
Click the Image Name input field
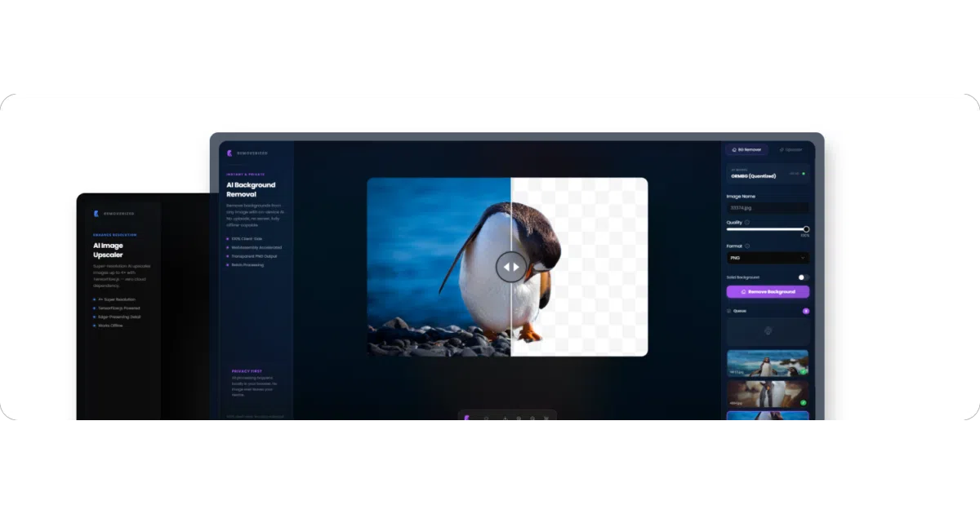pos(768,208)
